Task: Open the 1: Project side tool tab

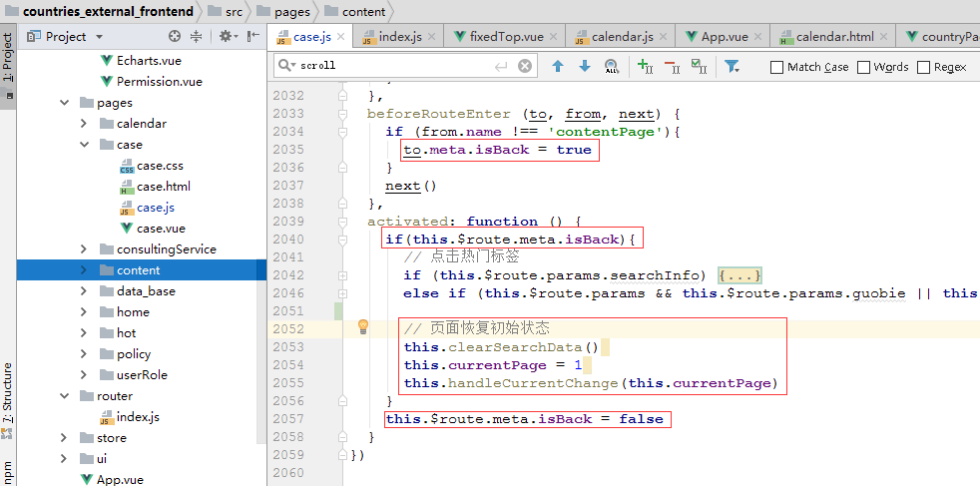Action: (x=8, y=66)
